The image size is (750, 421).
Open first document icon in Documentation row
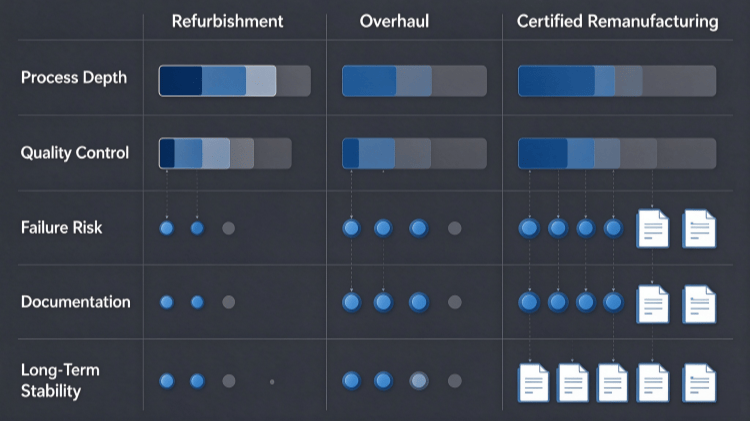[x=652, y=304]
